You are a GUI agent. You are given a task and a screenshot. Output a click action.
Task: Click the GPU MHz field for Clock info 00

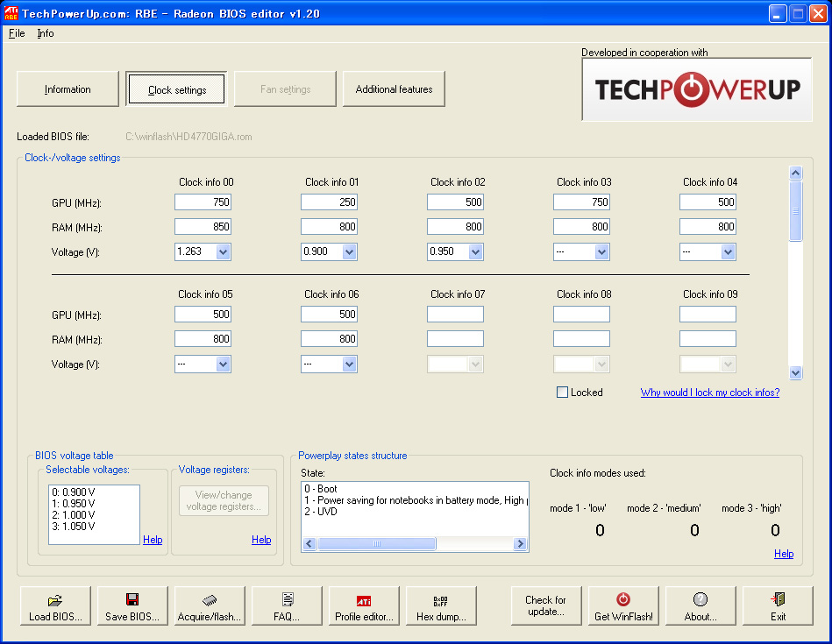pyautogui.click(x=203, y=202)
